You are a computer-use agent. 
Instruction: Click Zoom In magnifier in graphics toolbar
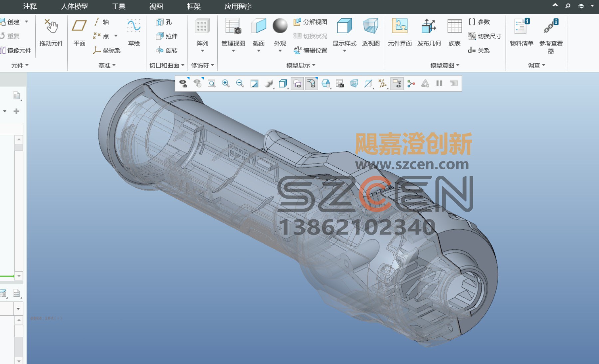point(226,84)
